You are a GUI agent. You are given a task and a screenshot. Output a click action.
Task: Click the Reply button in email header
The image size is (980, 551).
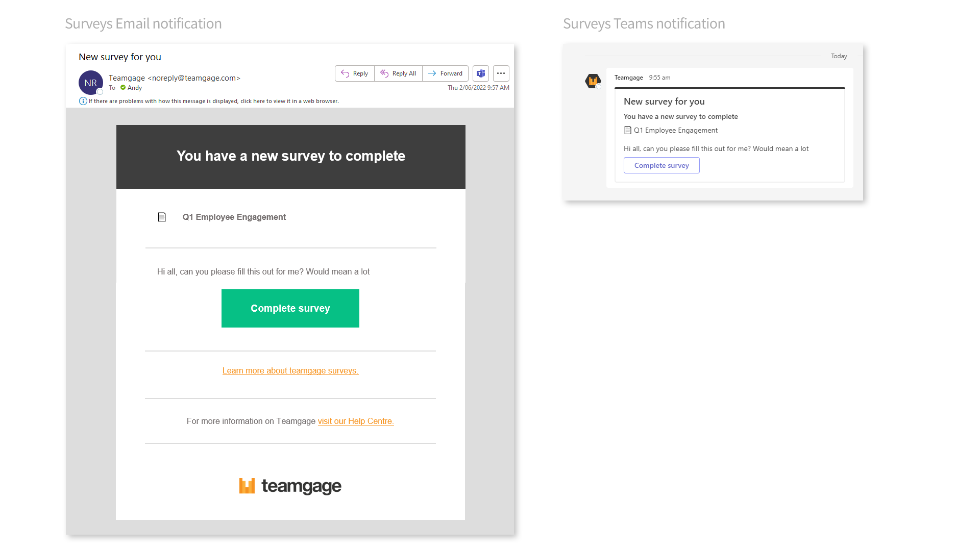pyautogui.click(x=355, y=73)
